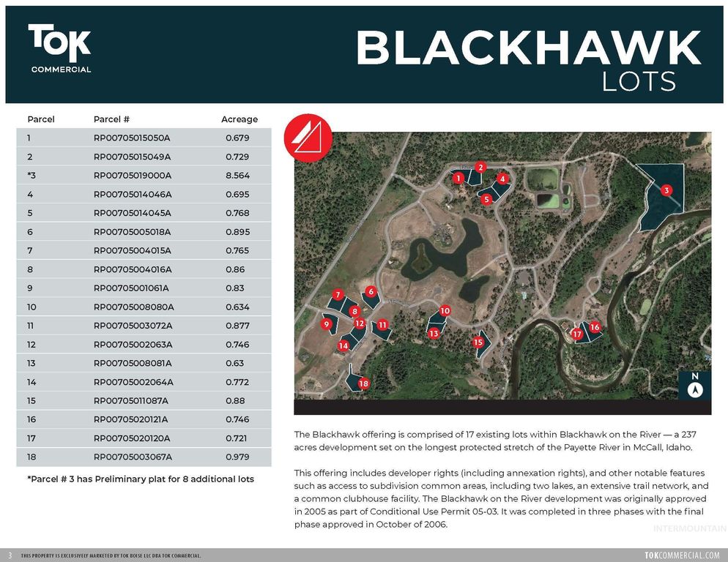This screenshot has width=728, height=562.
Task: Click map marker 3 on the river parcel
Action: [666, 190]
